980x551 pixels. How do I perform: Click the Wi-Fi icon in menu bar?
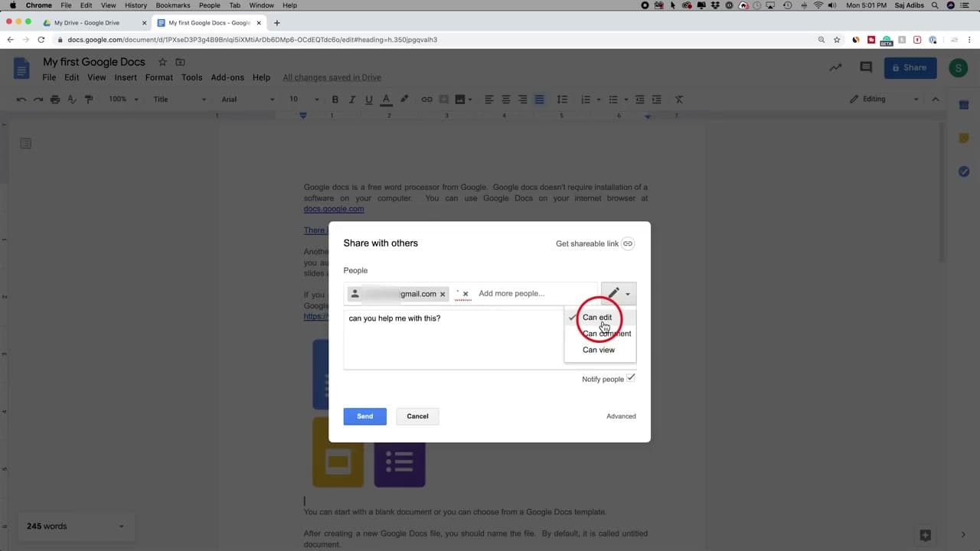(x=818, y=5)
